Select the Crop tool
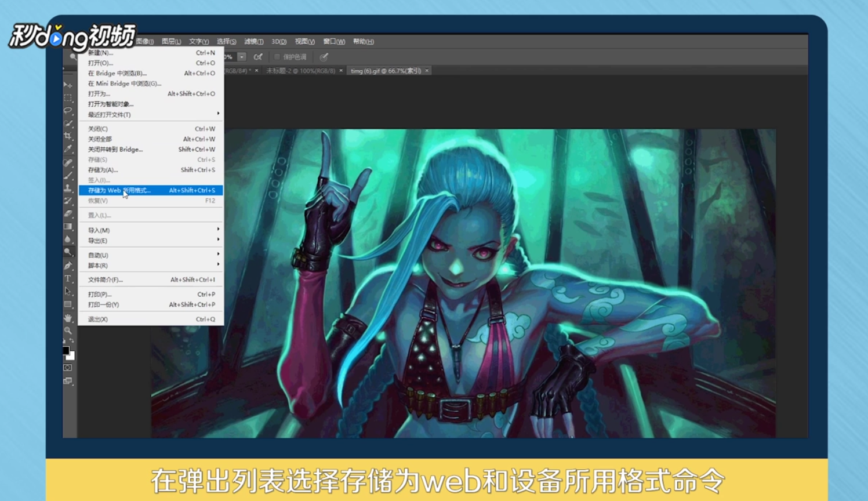 point(68,136)
